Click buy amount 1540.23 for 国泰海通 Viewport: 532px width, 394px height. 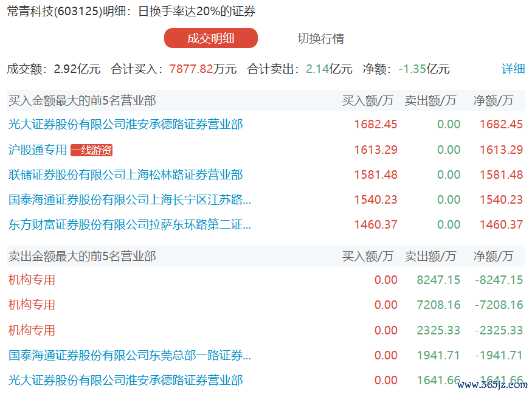tap(376, 199)
